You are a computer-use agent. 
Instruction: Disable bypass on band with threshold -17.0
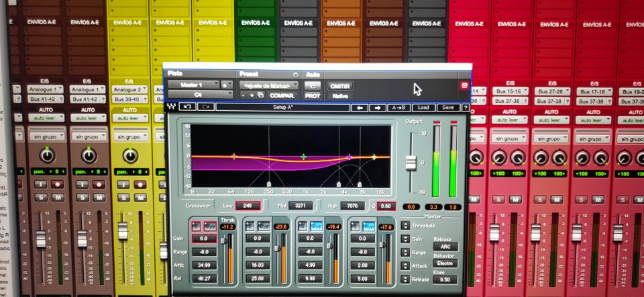[x=369, y=226]
